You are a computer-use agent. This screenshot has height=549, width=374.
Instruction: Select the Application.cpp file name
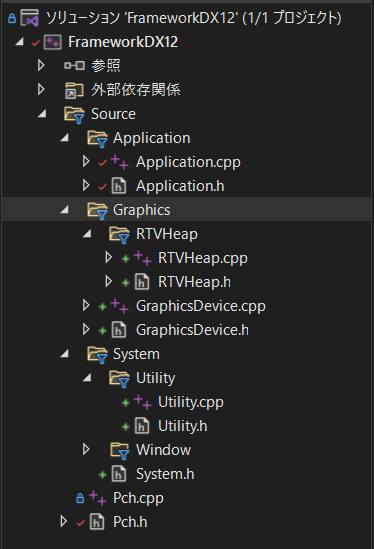click(188, 162)
